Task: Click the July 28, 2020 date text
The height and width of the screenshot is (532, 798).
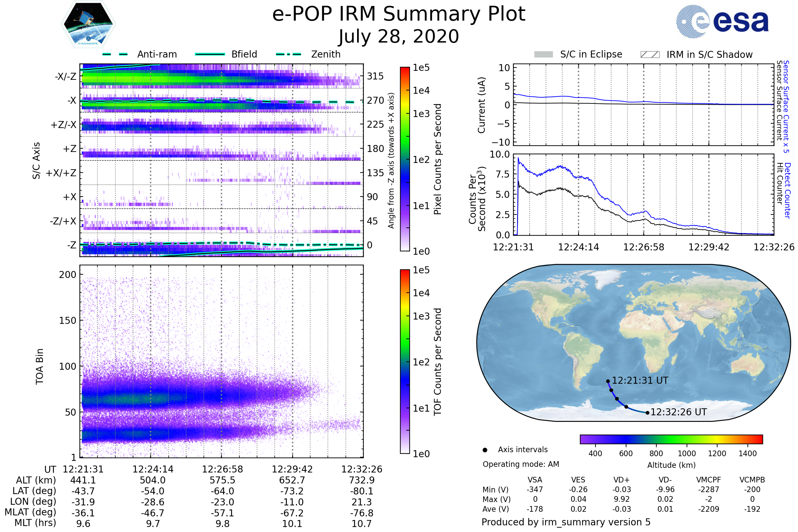Action: pos(399,37)
